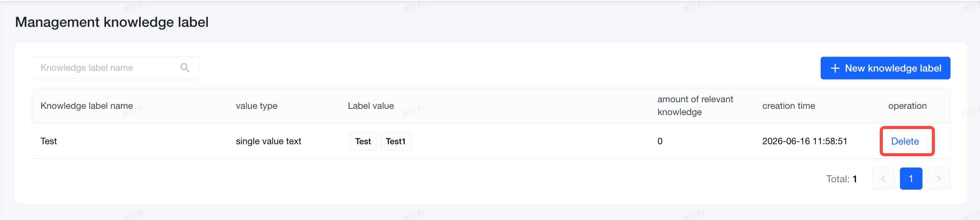Click the Management knowledge label page title
The height and width of the screenshot is (220, 980).
(x=112, y=22)
